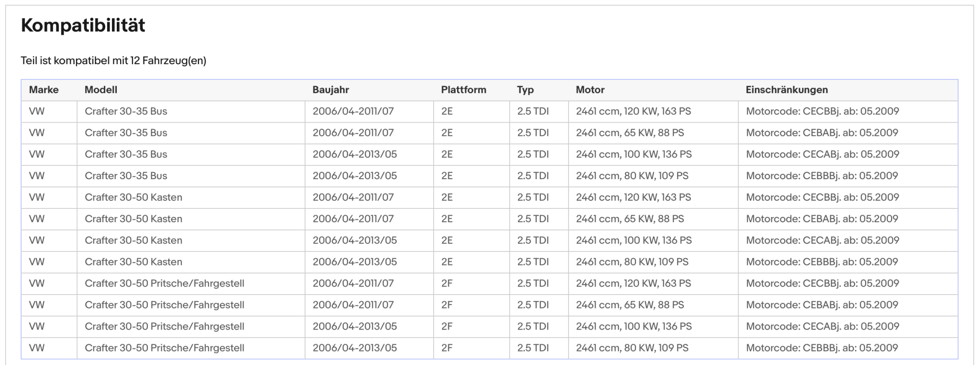Click the Baujahr column header
This screenshot has width=980, height=365.
pyautogui.click(x=331, y=90)
